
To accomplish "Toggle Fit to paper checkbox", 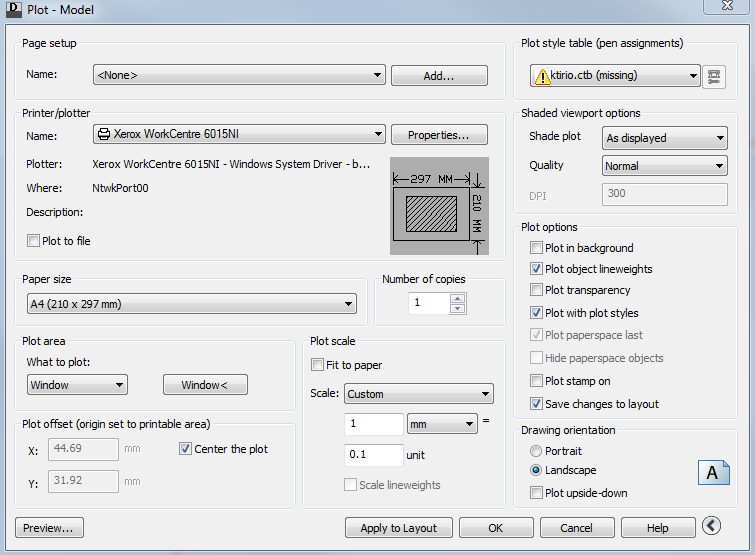I will 317,365.
